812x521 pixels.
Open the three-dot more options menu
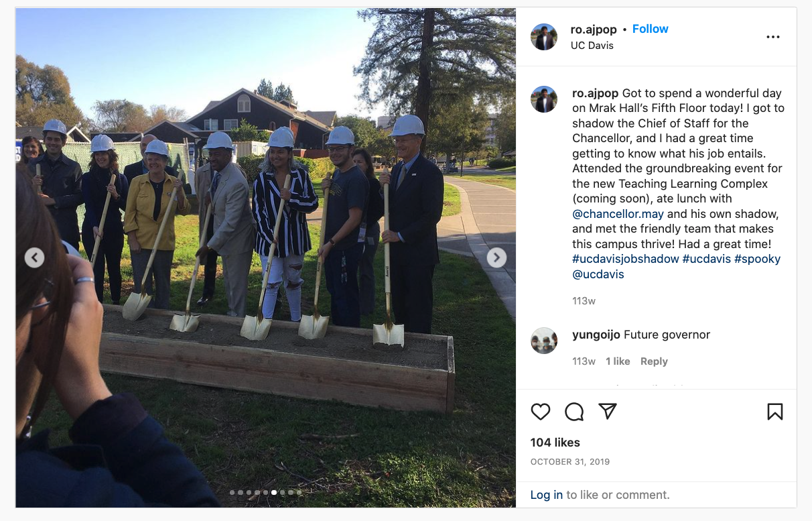pos(773,37)
